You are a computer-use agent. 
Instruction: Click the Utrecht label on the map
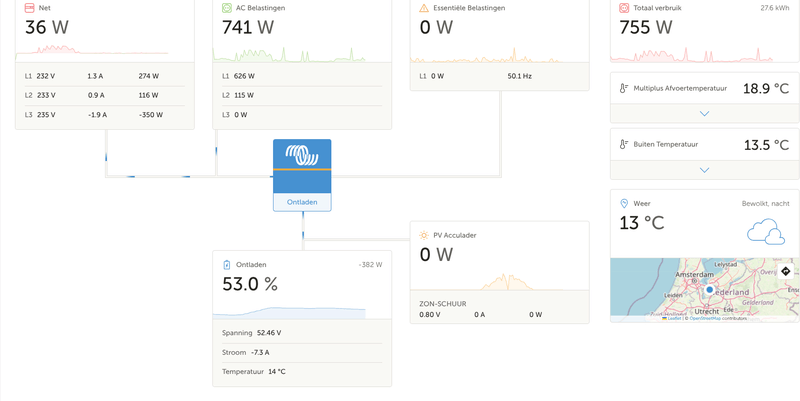pyautogui.click(x=707, y=311)
